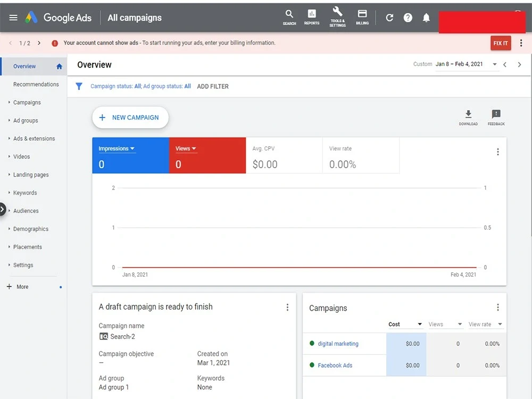Click the 0.00% view rate for Facebook Ads
This screenshot has width=532, height=399.
(x=492, y=365)
